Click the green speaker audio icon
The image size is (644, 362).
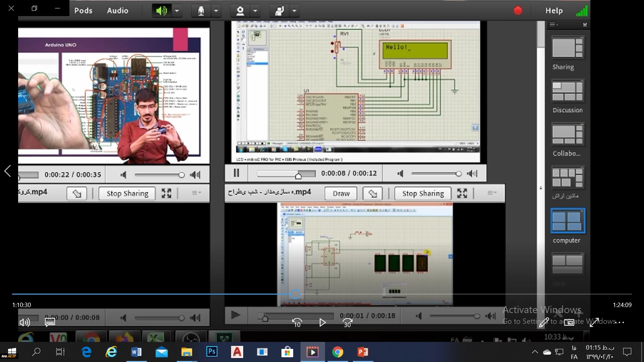tap(161, 11)
